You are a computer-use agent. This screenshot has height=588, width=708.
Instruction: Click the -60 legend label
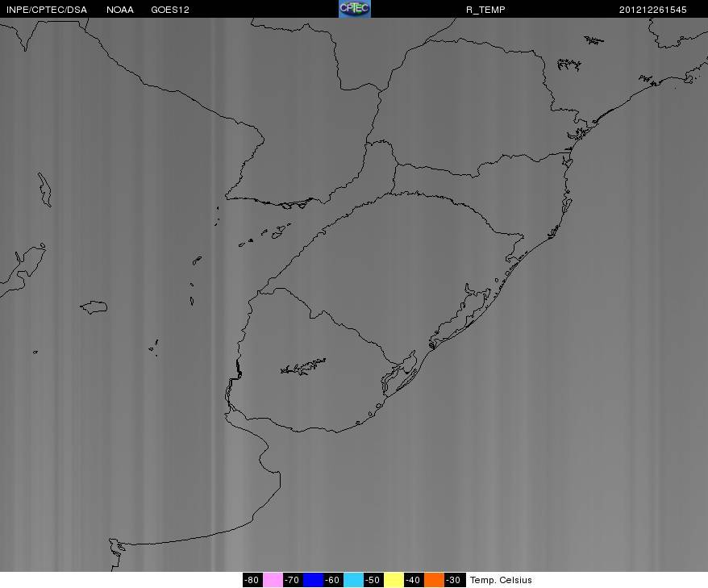(333, 580)
